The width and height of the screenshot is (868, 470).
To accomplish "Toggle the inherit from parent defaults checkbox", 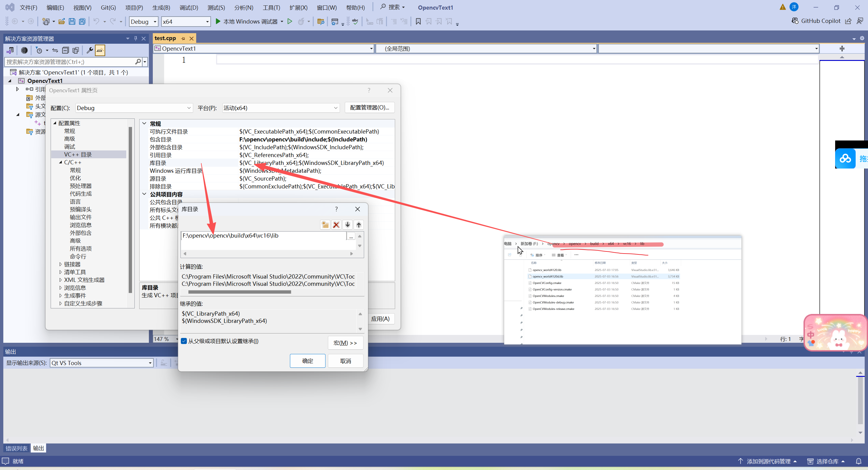I will [x=184, y=341].
